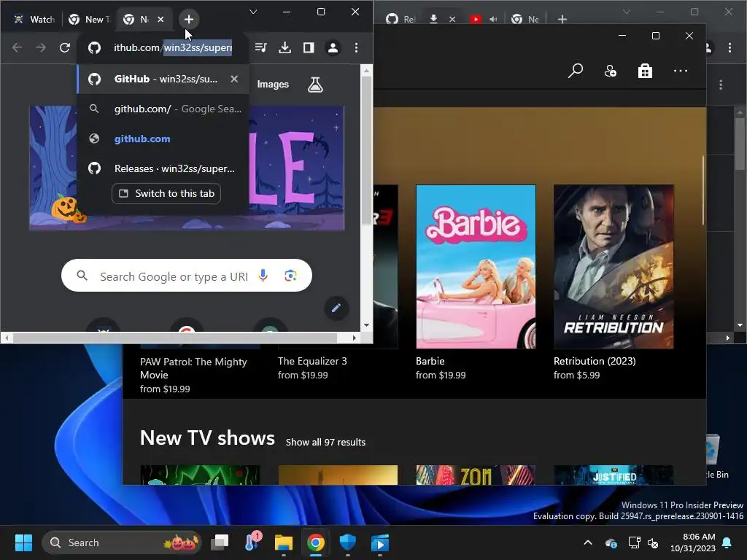Viewport: 747px width, 560px height.
Task: Open more options ellipsis in Movies & TV
Action: [x=681, y=71]
